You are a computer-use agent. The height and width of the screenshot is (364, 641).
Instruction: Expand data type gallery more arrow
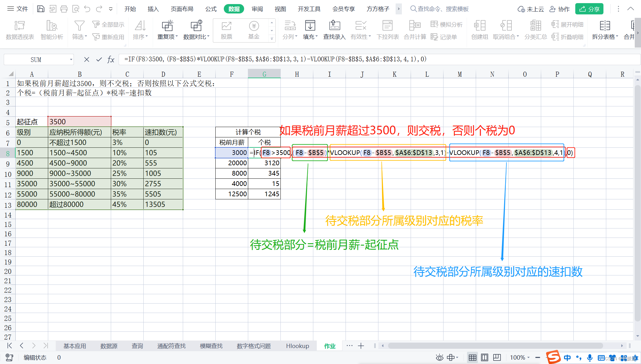point(272,38)
